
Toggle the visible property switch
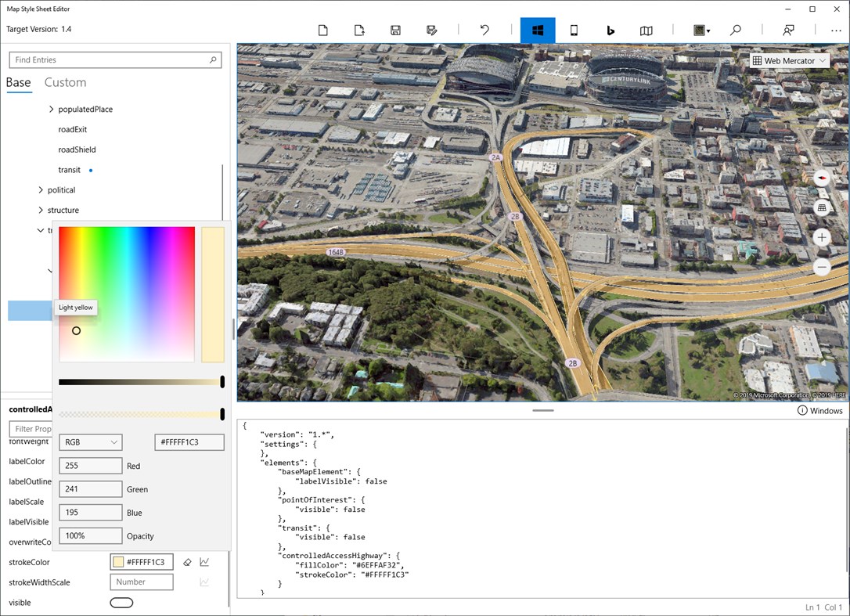click(x=121, y=603)
